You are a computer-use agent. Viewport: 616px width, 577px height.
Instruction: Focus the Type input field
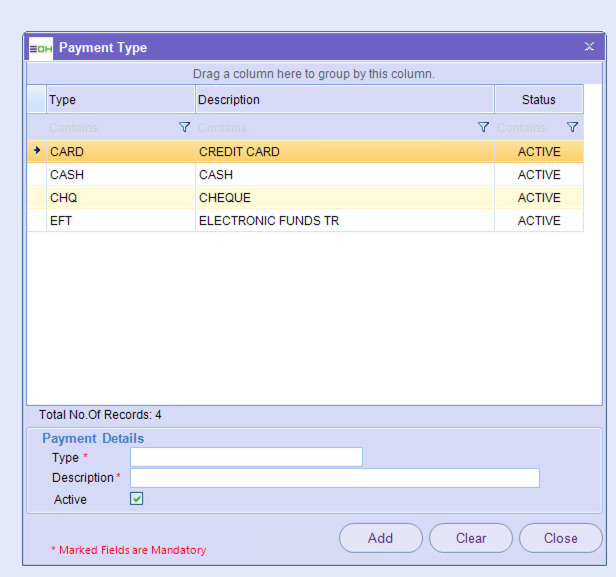tap(246, 457)
